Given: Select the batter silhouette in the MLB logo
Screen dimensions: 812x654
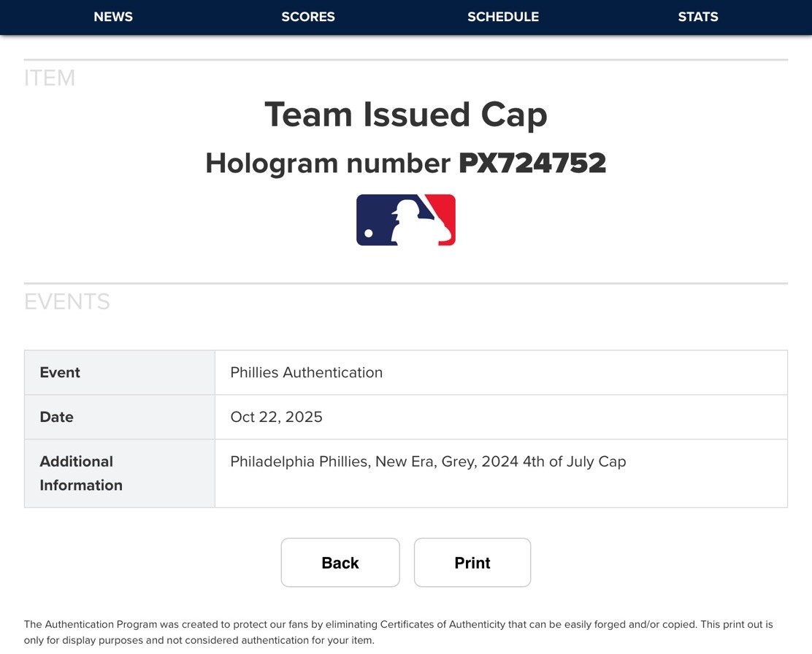Looking at the screenshot, I should [x=409, y=219].
